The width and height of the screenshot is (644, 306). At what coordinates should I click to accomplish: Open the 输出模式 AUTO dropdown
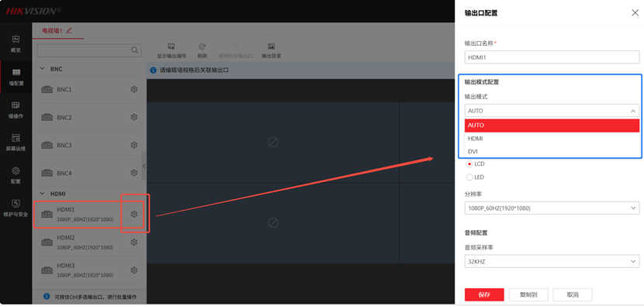[x=552, y=111]
